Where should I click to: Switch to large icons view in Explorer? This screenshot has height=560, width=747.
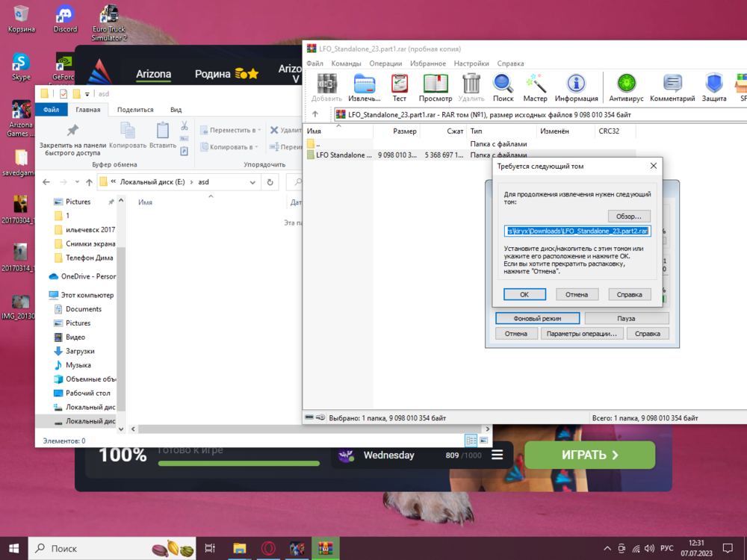click(x=483, y=441)
